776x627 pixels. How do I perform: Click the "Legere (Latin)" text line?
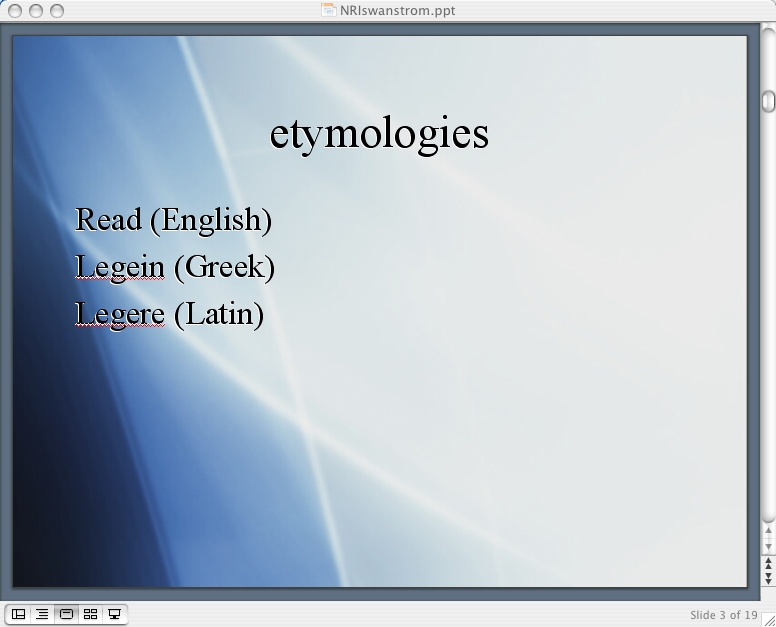point(169,314)
